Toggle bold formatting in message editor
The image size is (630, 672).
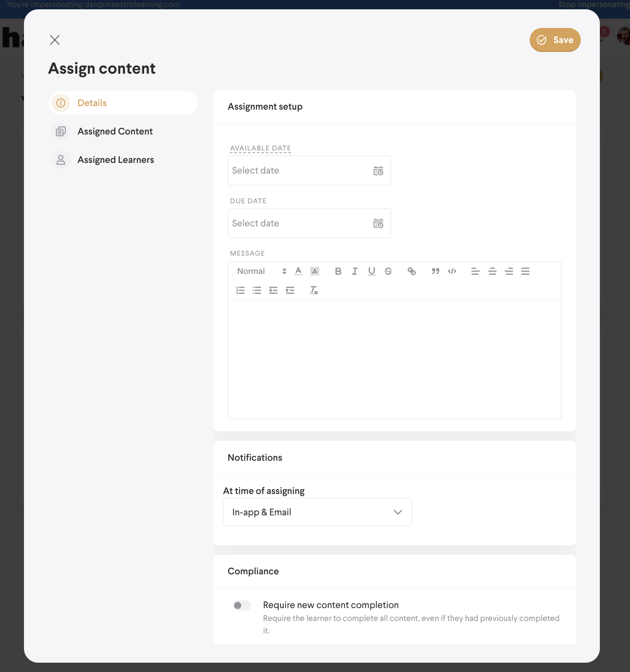point(338,271)
